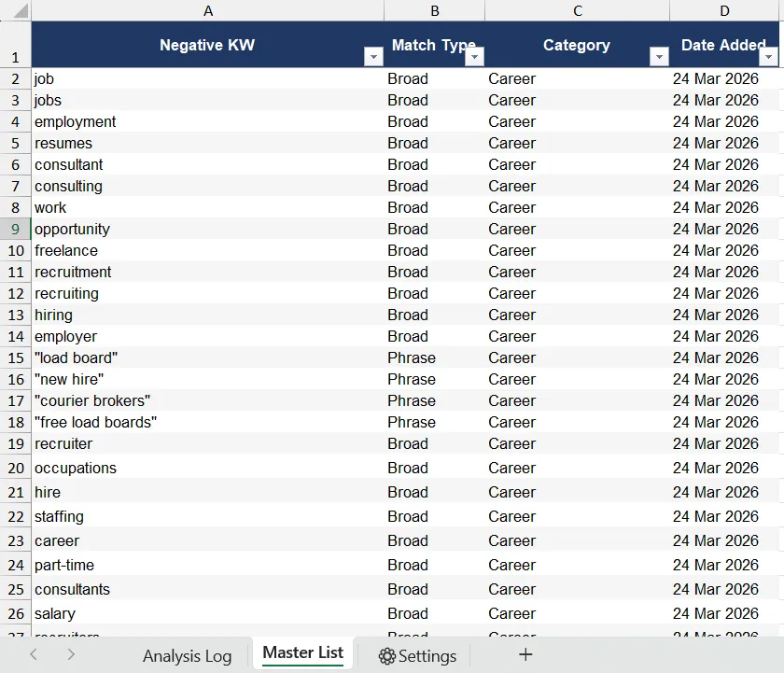The width and height of the screenshot is (784, 673).
Task: Switch to the Analysis Log sheet tab
Action: point(187,655)
